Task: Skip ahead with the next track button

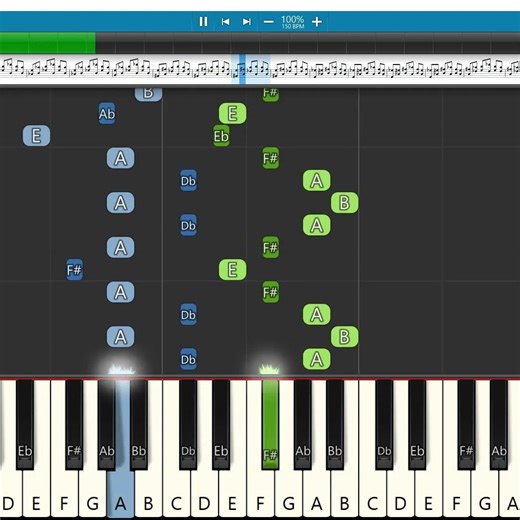Action: click(x=247, y=22)
